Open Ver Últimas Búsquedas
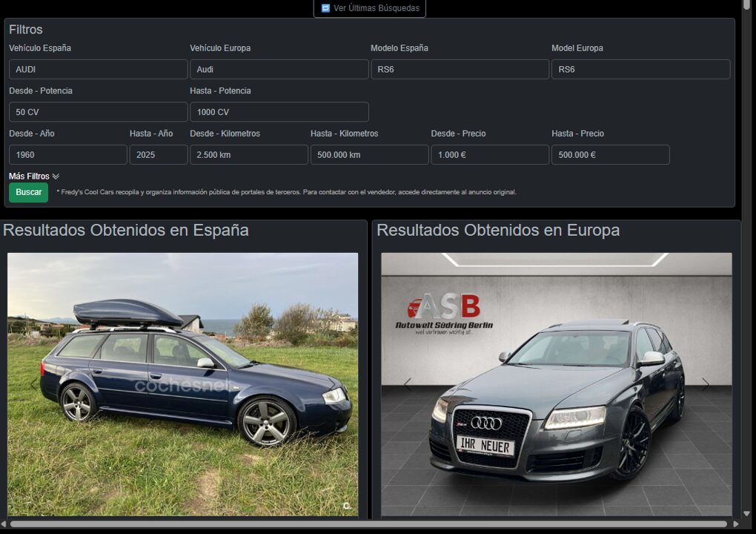This screenshot has height=534, width=756. coord(369,8)
